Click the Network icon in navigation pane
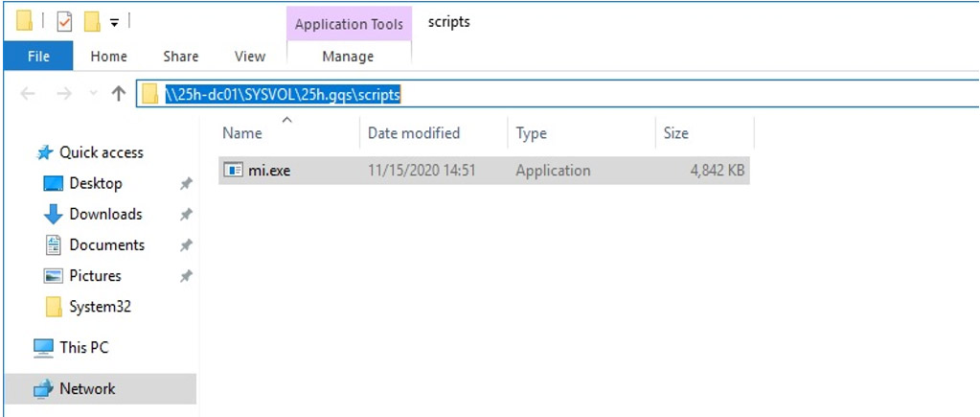The width and height of the screenshot is (980, 417). (x=43, y=388)
